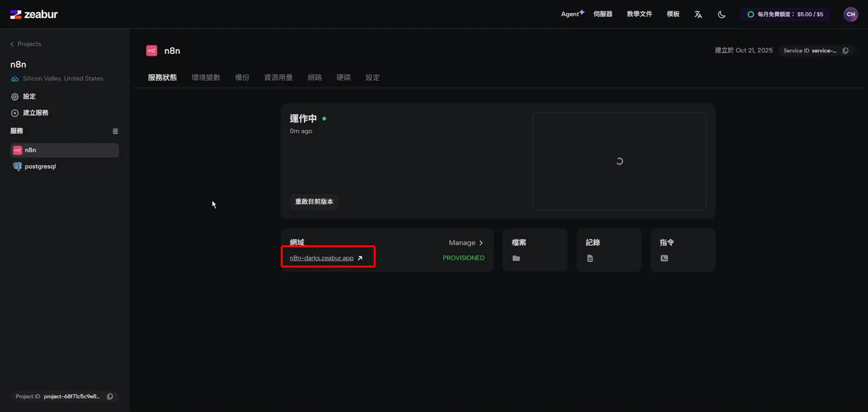This screenshot has width=868, height=412.
Task: Click the document icon under 記錄
Action: pos(590,258)
